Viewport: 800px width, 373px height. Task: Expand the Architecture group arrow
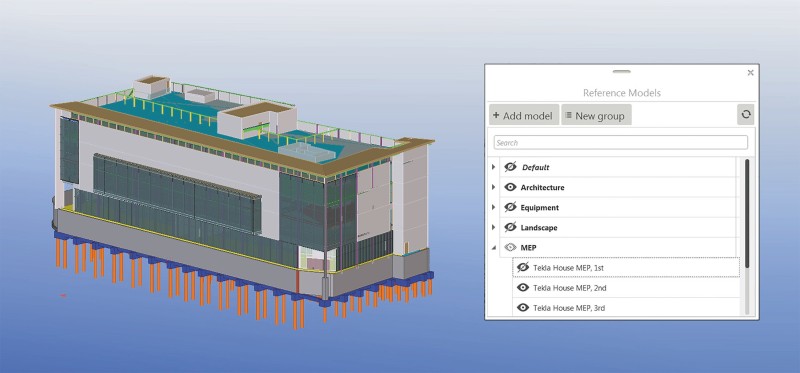pos(493,187)
